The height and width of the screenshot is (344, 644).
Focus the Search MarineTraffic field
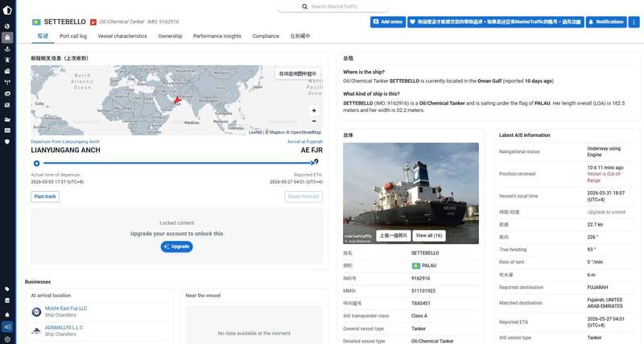(332, 6)
